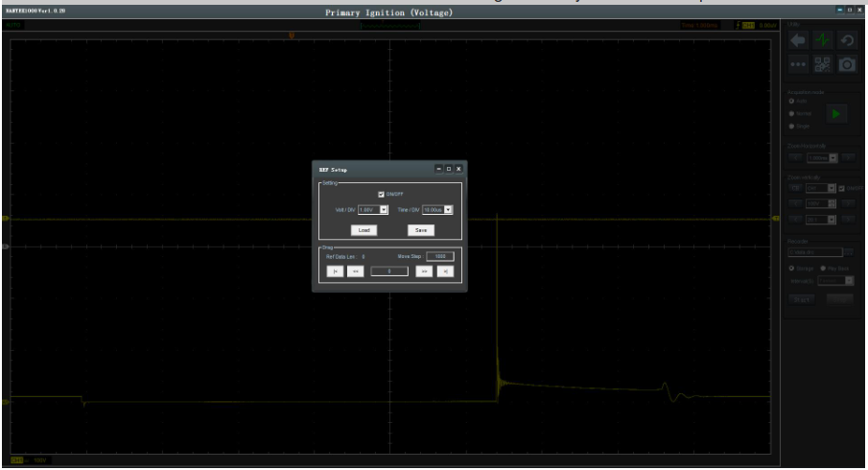
Task: Click the trigger level marker on right edge
Action: tap(776, 219)
